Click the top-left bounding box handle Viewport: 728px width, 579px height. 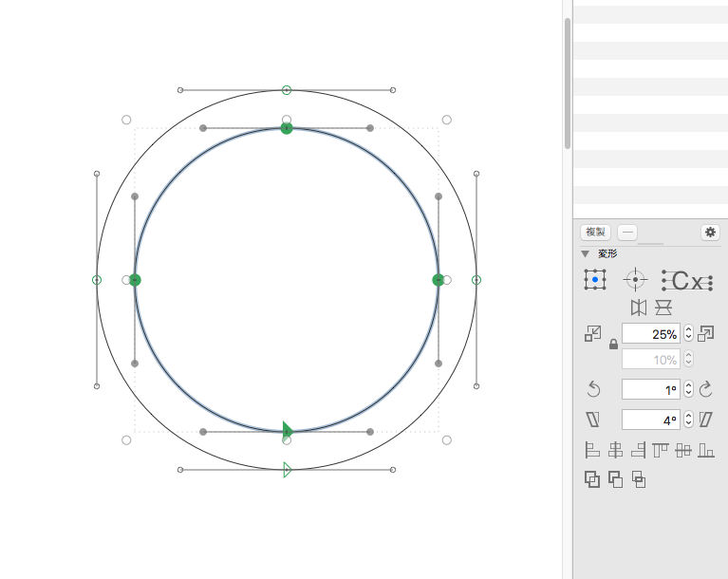tap(126, 120)
